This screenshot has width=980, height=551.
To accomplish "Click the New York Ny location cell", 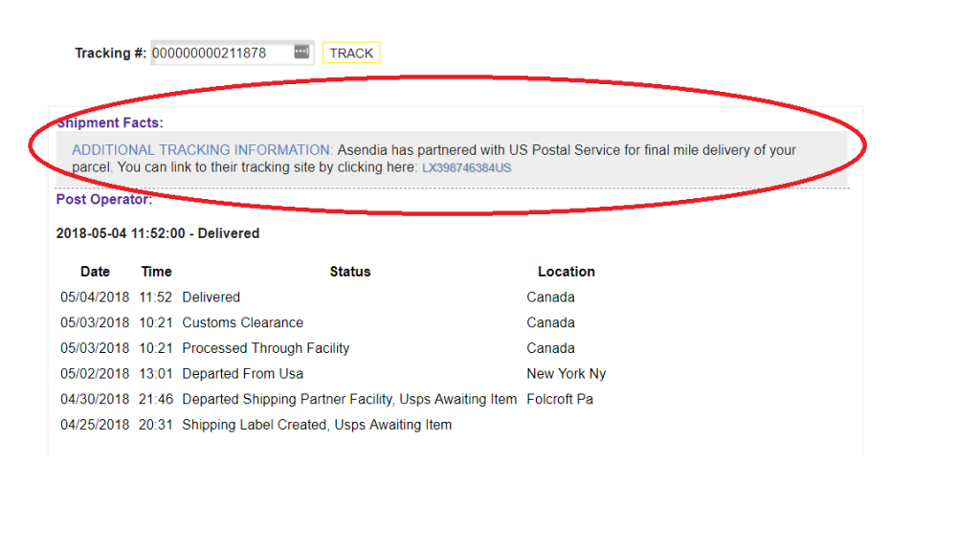I will [567, 374].
